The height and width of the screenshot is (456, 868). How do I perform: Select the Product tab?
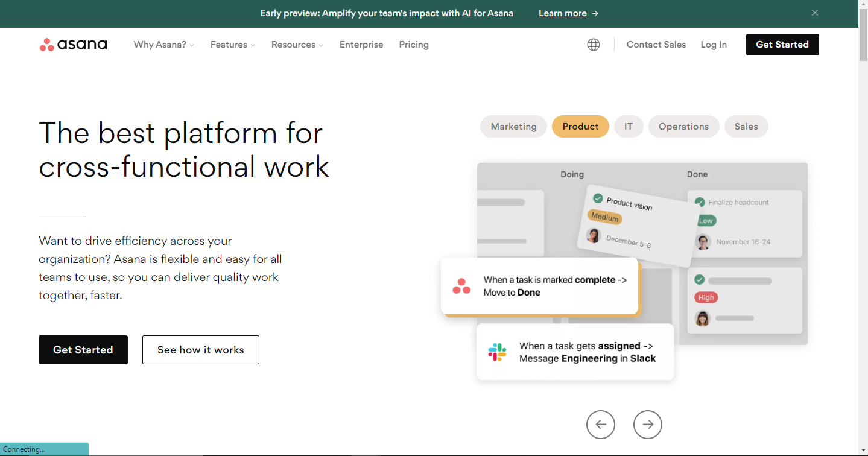point(581,127)
